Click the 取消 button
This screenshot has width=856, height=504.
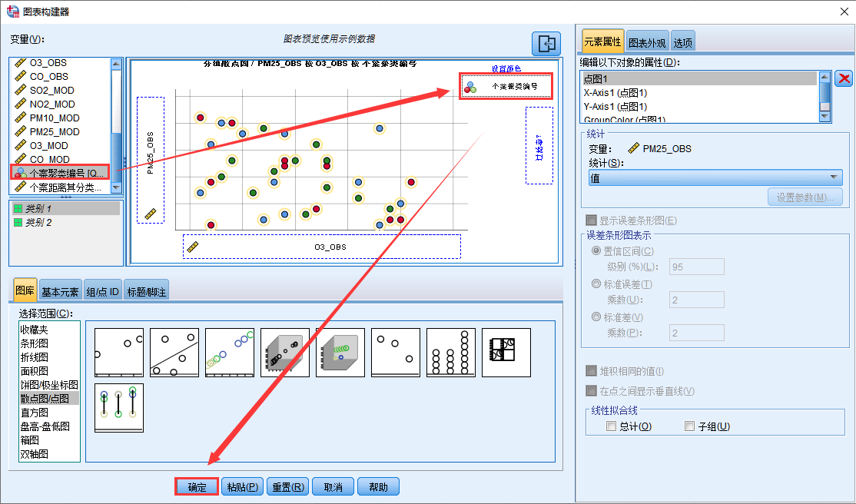coord(333,486)
